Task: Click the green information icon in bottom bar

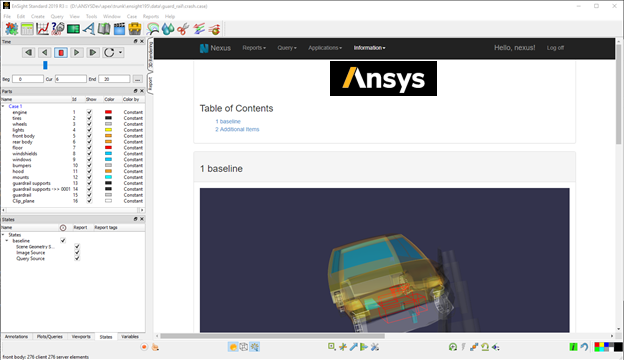Action: [x=573, y=347]
